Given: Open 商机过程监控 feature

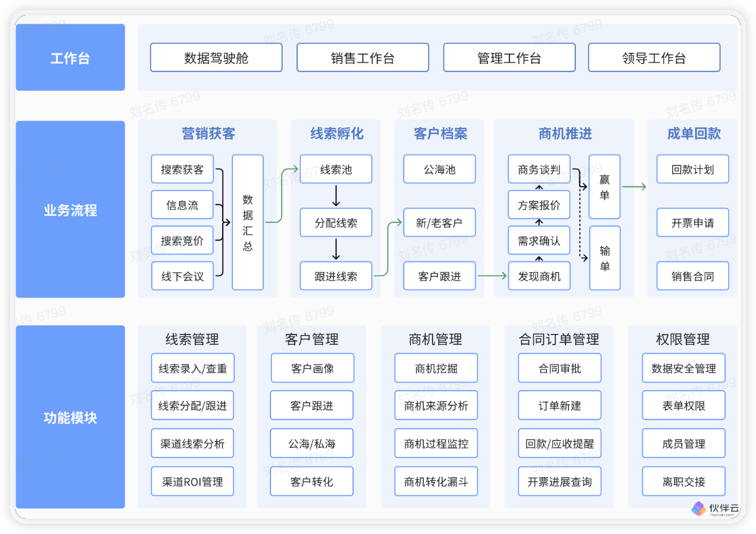Looking at the screenshot, I should pos(436,443).
